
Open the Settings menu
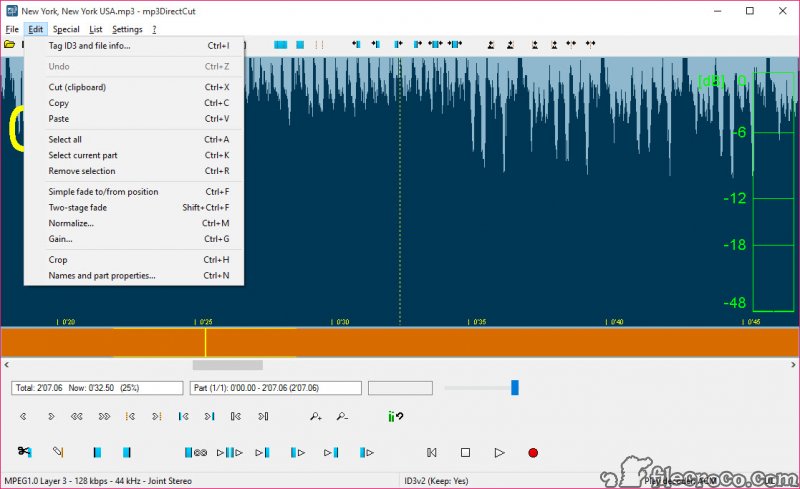[x=127, y=29]
